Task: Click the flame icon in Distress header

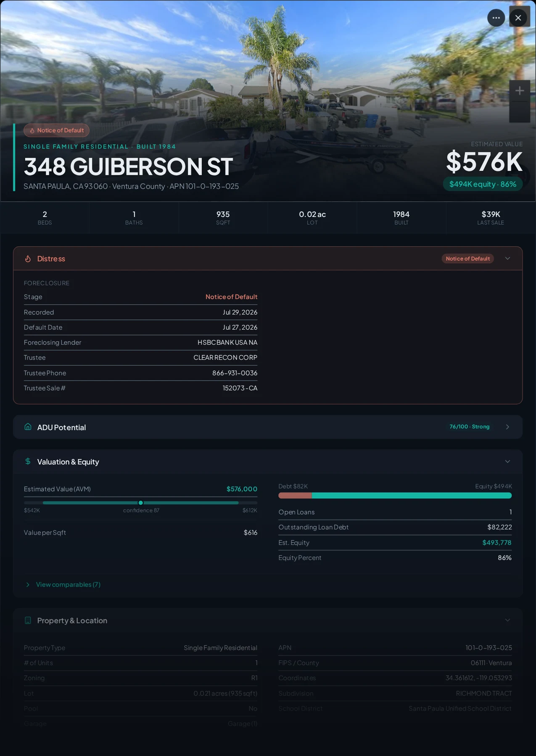Action: coord(28,259)
